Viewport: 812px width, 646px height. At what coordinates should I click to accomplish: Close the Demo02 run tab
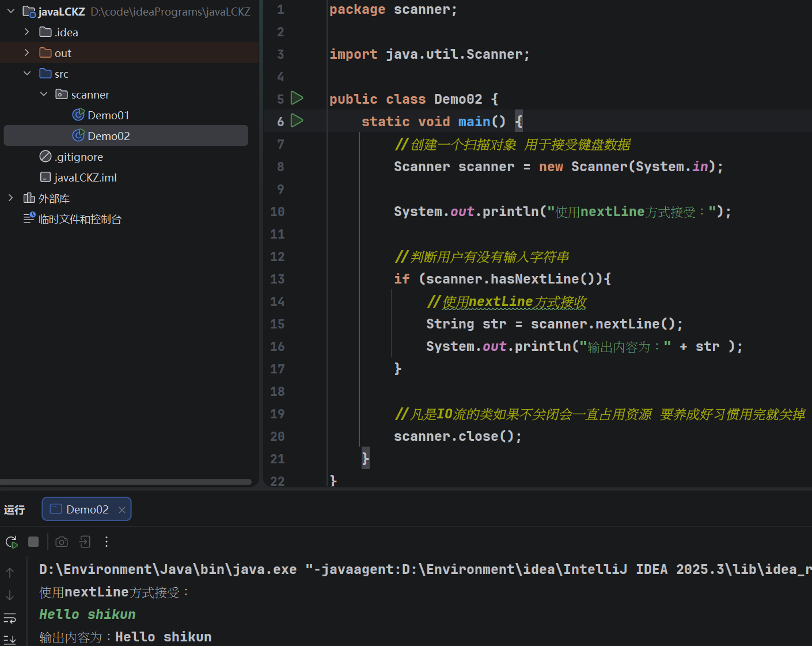coord(122,510)
